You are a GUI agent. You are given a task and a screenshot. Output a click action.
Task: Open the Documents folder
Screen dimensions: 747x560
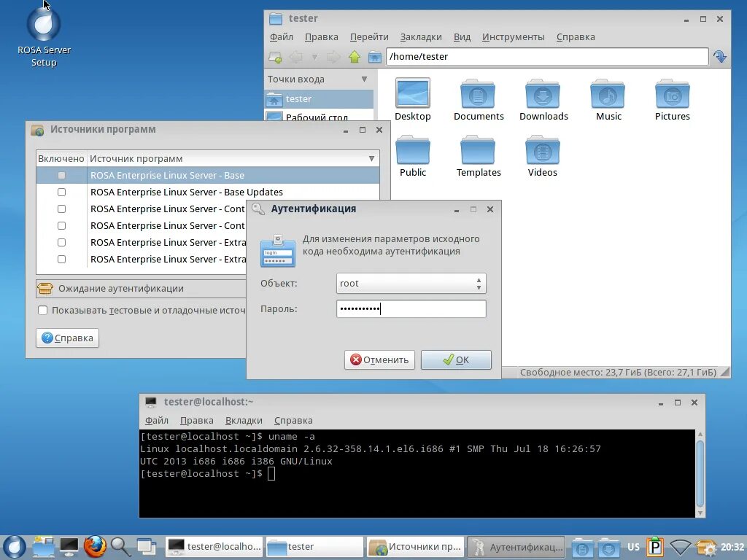click(479, 99)
